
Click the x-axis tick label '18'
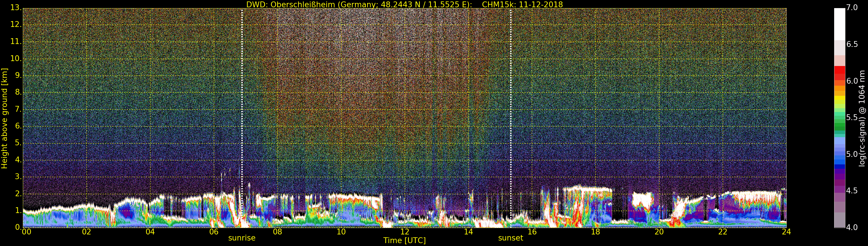[x=596, y=232]
